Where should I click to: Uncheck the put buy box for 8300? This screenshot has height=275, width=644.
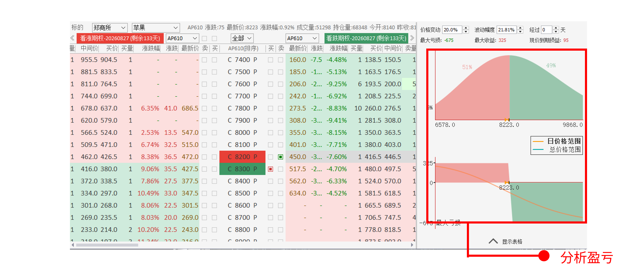270,169
